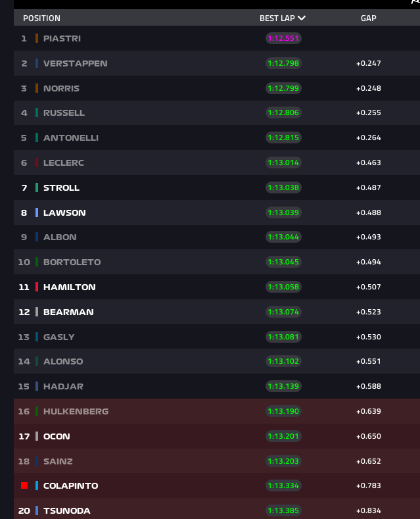Click Piastri's purple fastest lap time badge
This screenshot has height=519, width=420.
pyautogui.click(x=283, y=38)
